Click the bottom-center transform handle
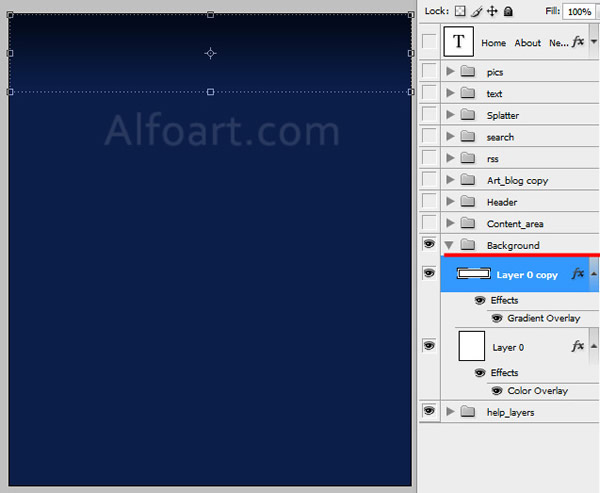The height and width of the screenshot is (493, 600). (x=210, y=92)
